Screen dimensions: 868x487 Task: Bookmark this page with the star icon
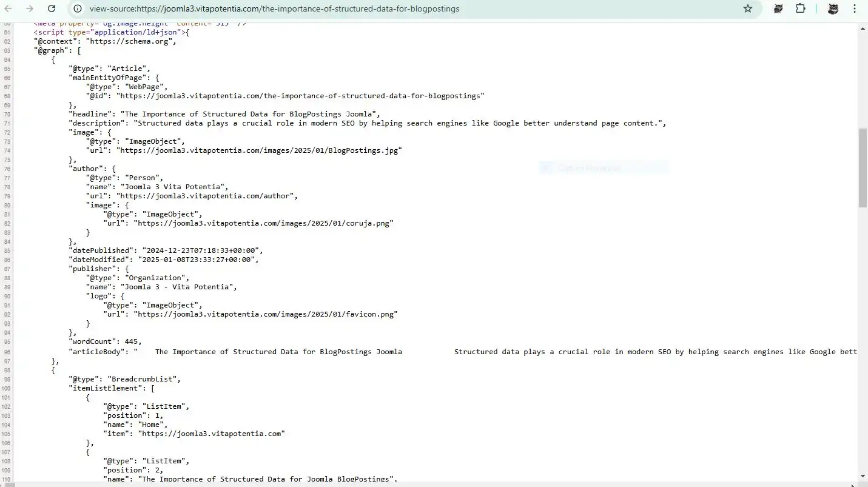click(747, 8)
